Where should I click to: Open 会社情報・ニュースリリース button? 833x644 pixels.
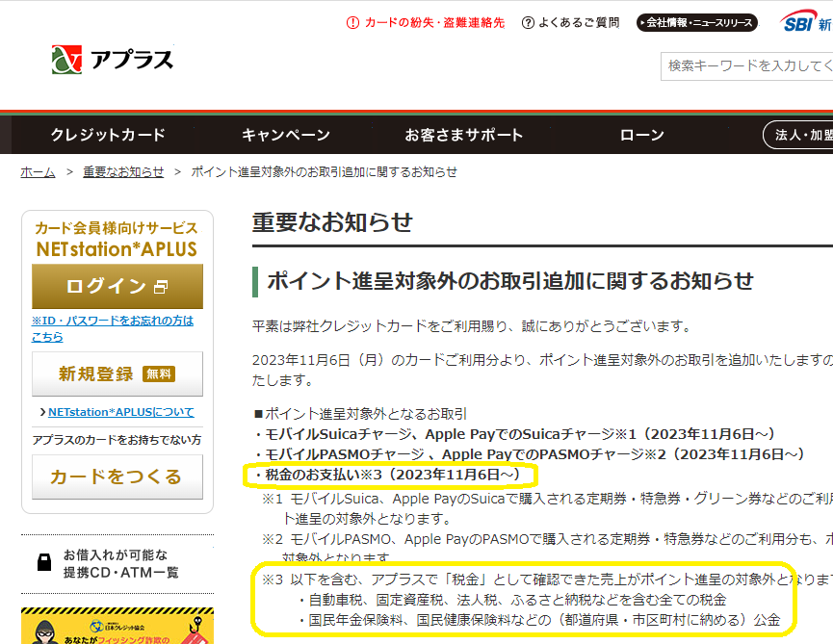tap(697, 23)
